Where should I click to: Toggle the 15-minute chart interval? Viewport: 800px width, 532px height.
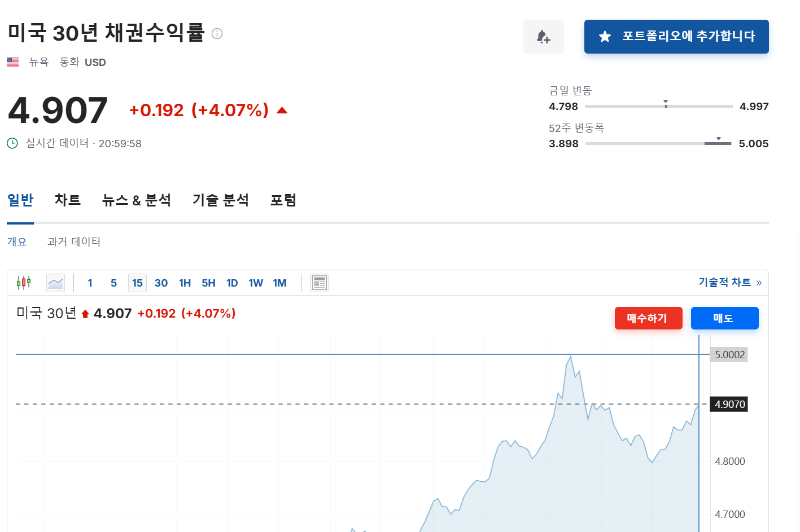pos(137,283)
